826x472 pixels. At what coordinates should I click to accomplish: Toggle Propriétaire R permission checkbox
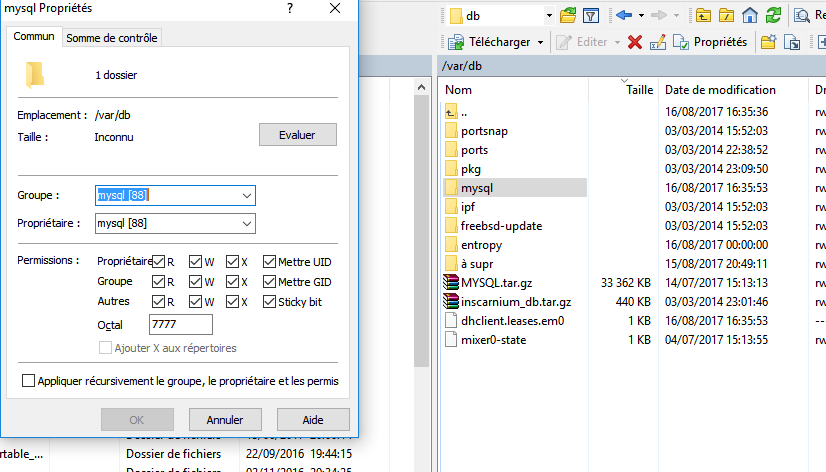coord(159,261)
